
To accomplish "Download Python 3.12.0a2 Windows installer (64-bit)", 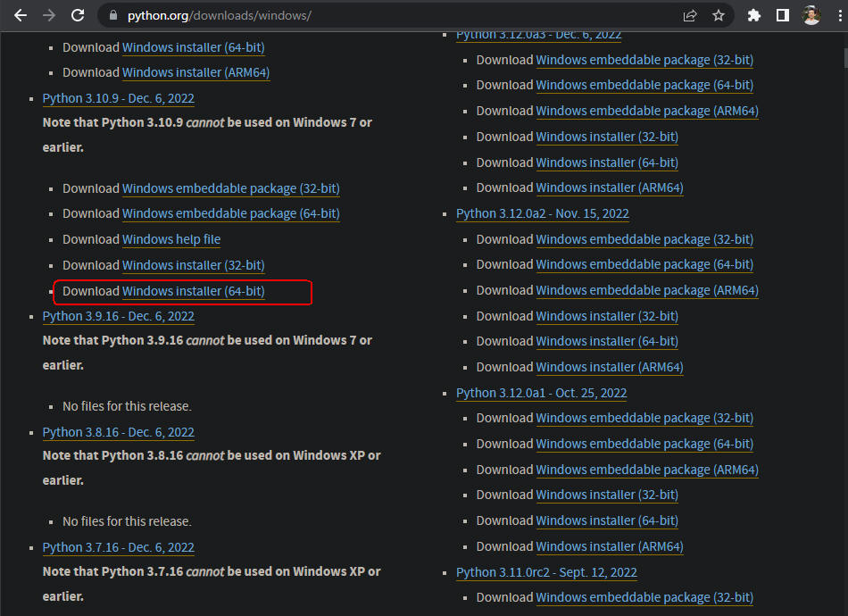I will (607, 341).
